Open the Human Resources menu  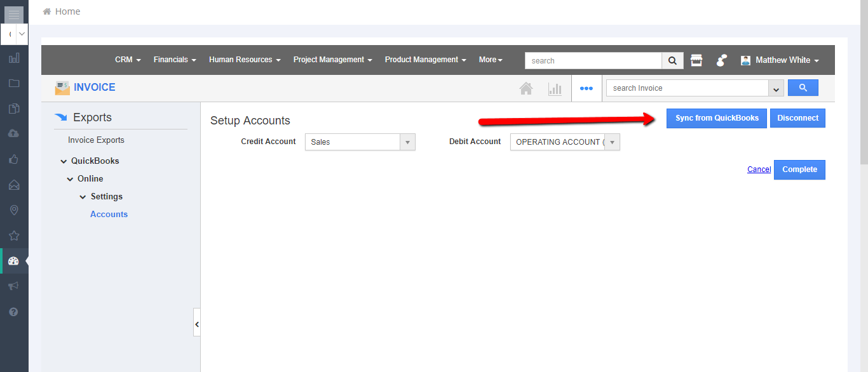(245, 60)
